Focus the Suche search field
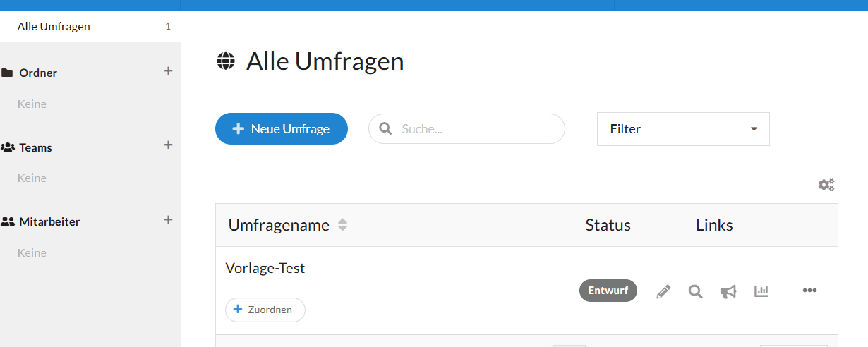This screenshot has width=868, height=347. 466,129
